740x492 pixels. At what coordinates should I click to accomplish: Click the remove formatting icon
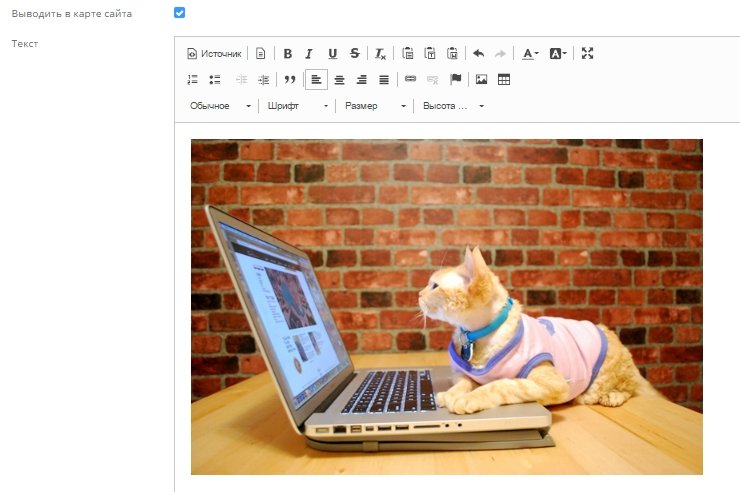(x=380, y=54)
